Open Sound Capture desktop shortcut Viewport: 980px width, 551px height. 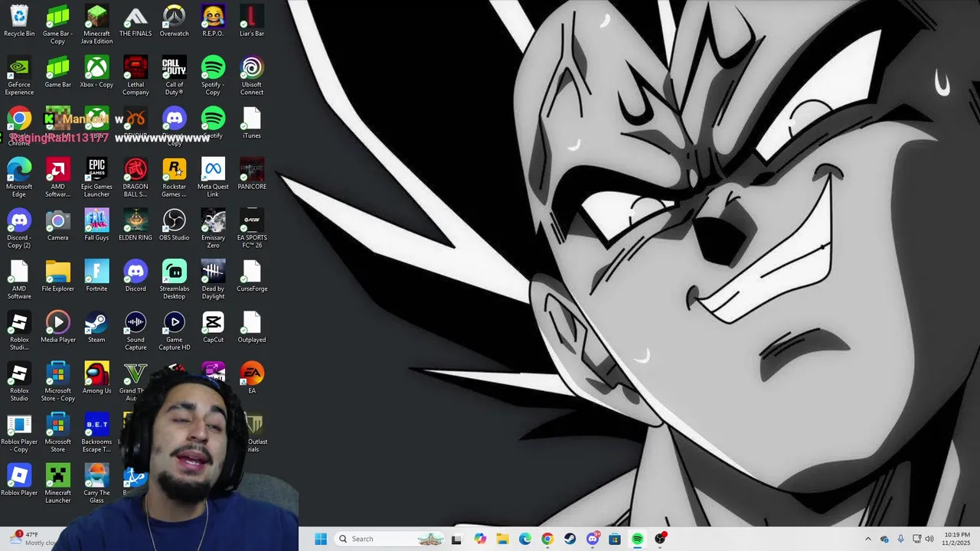136,331
